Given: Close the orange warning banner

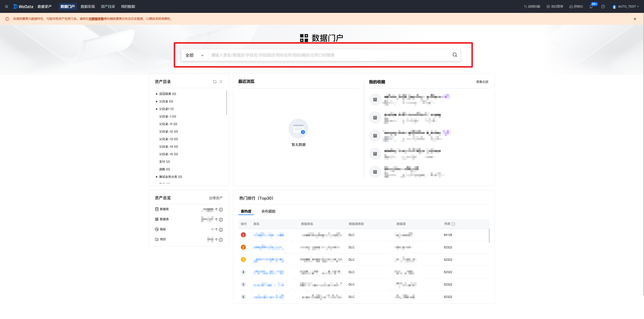Looking at the screenshot, I should coord(635,19).
